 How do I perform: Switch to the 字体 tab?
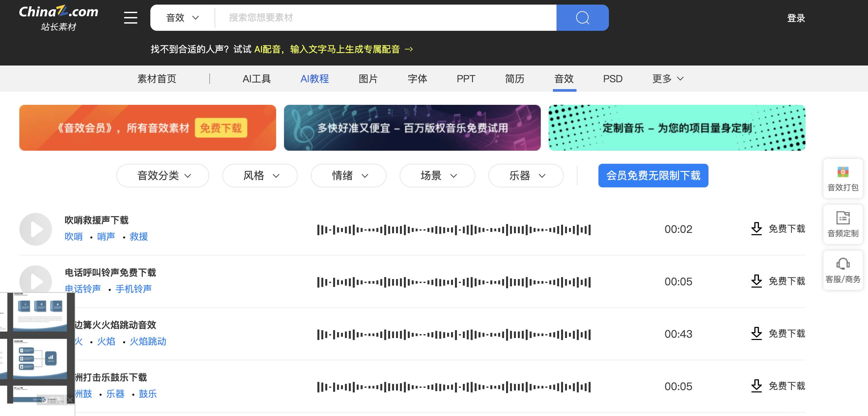tap(417, 79)
